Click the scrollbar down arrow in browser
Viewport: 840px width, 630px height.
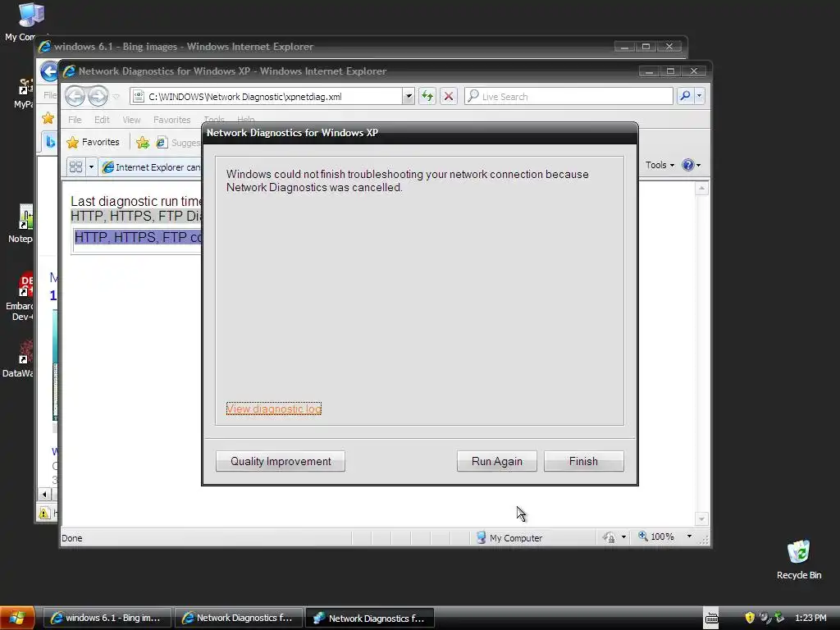(x=701, y=518)
